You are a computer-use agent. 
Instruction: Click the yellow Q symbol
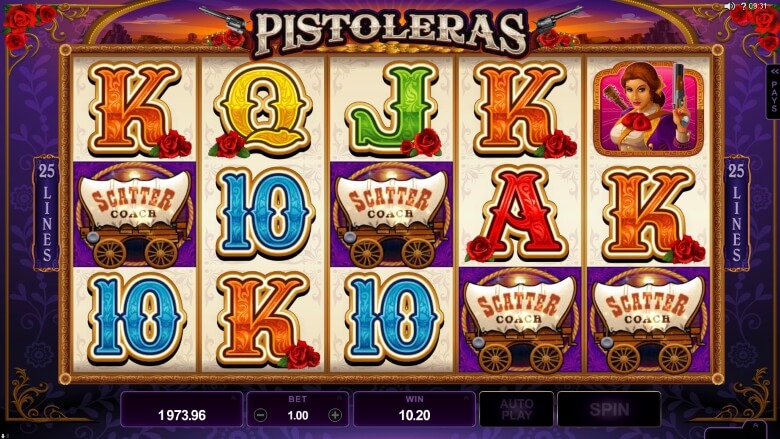(263, 109)
